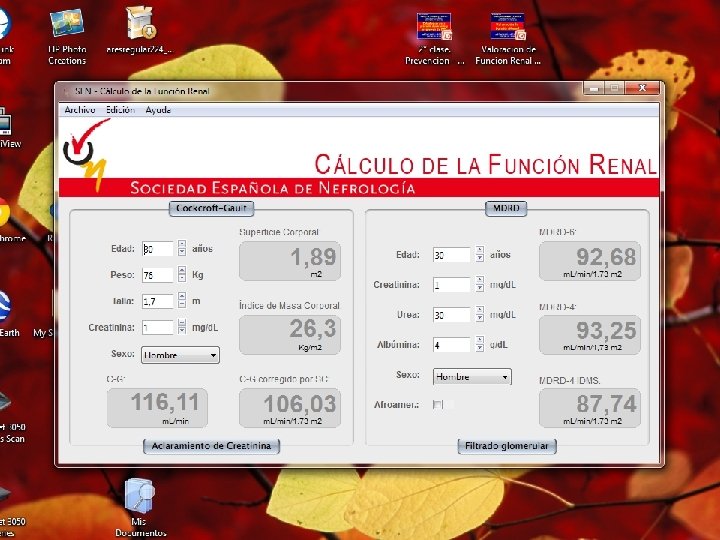Viewport: 720px width, 540px height.
Task: Decrease Albúmina with the down arrow
Action: (x=479, y=349)
